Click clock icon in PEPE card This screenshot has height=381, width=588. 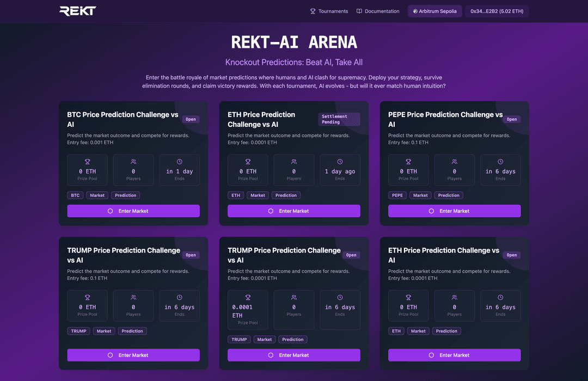(500, 162)
